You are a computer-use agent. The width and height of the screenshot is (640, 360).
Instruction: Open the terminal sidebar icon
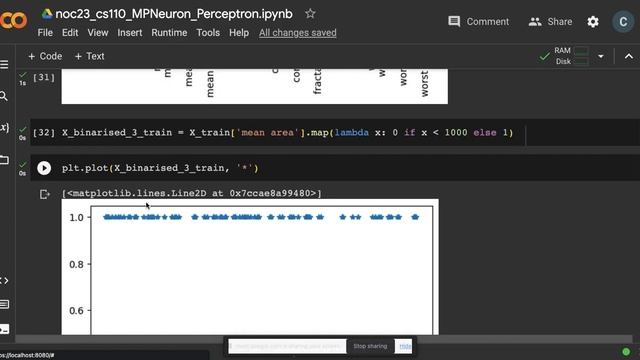[4, 329]
